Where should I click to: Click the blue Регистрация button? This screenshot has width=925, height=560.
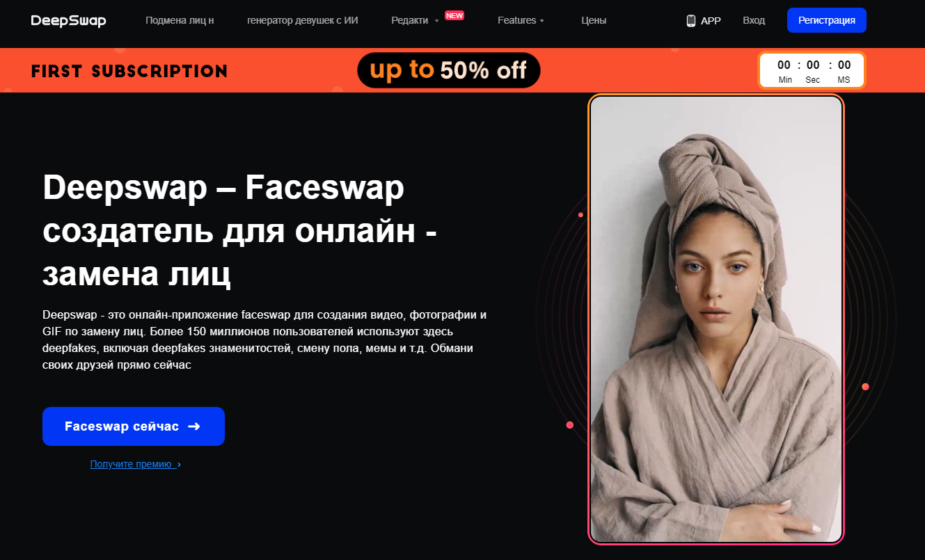click(x=827, y=20)
